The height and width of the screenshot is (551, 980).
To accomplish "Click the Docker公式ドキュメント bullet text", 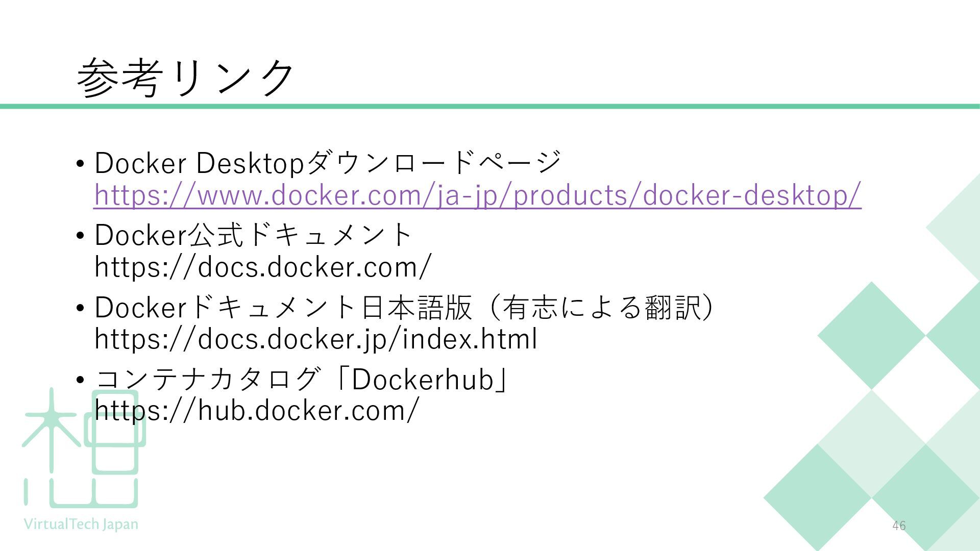I will pyautogui.click(x=254, y=235).
